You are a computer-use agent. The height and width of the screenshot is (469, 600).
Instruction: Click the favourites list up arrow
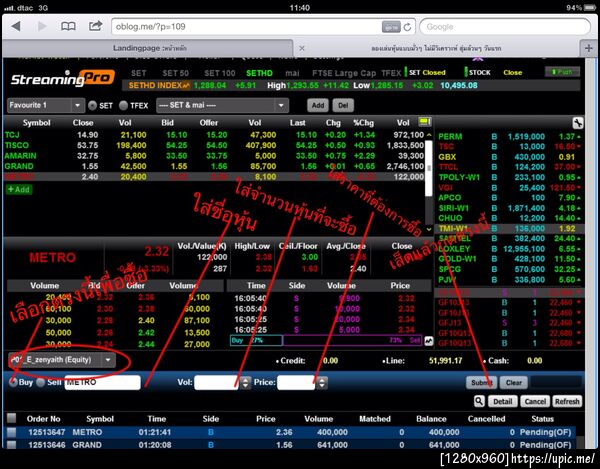pyautogui.click(x=429, y=135)
